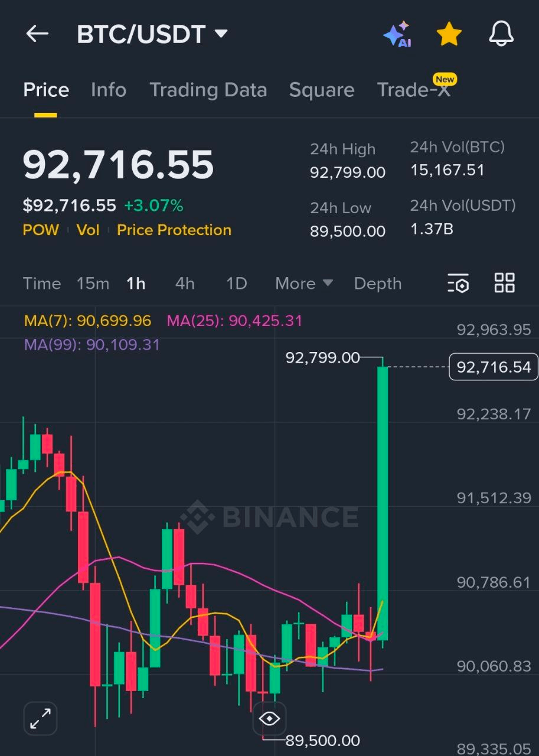Toggle the POW tag display
This screenshot has width=539, height=756.
tap(40, 230)
